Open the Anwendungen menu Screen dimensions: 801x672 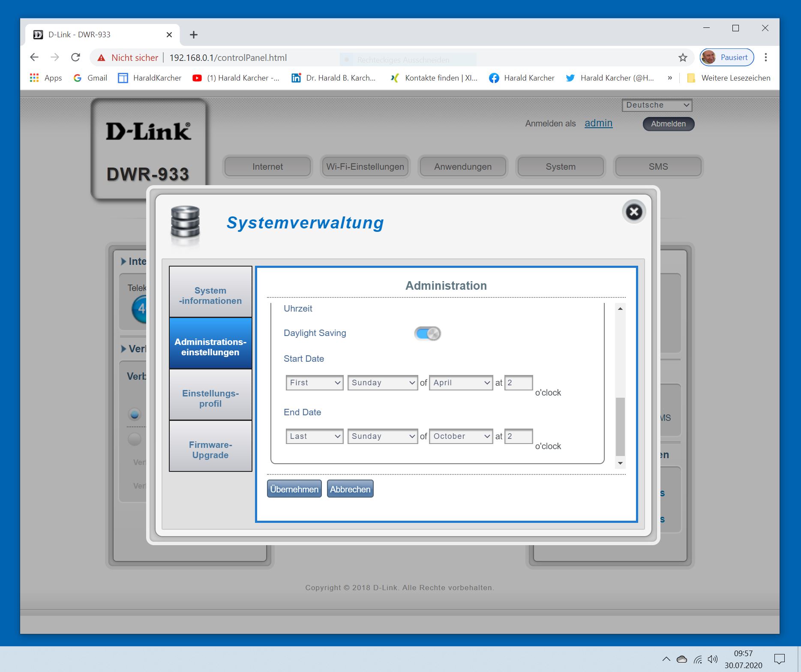click(463, 167)
